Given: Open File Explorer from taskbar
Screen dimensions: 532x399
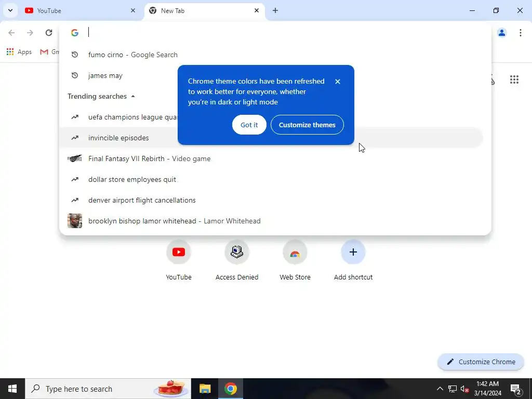Looking at the screenshot, I should (x=205, y=389).
